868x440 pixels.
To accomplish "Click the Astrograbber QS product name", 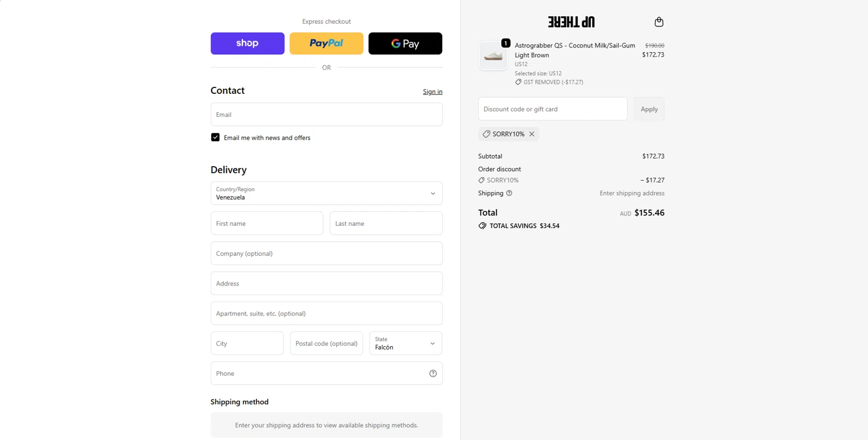I will (x=575, y=50).
